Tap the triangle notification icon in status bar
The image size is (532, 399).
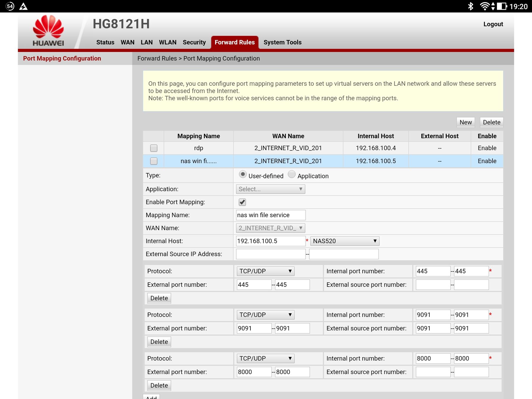23,6
